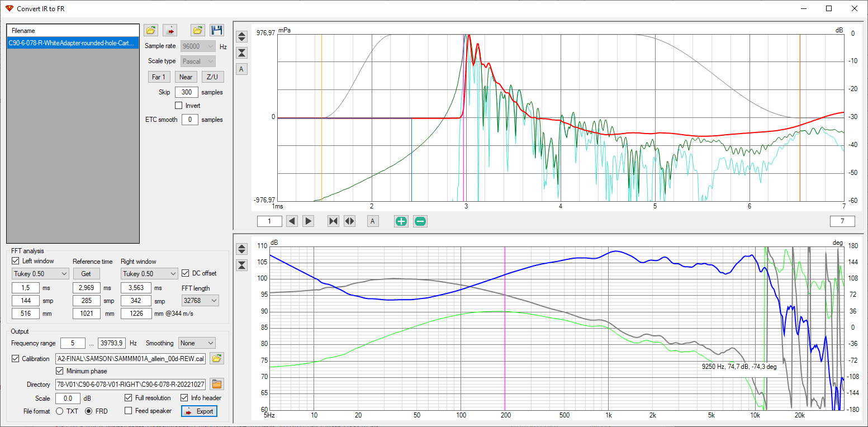Click the green plus button
The width and height of the screenshot is (868, 427).
[x=401, y=221]
